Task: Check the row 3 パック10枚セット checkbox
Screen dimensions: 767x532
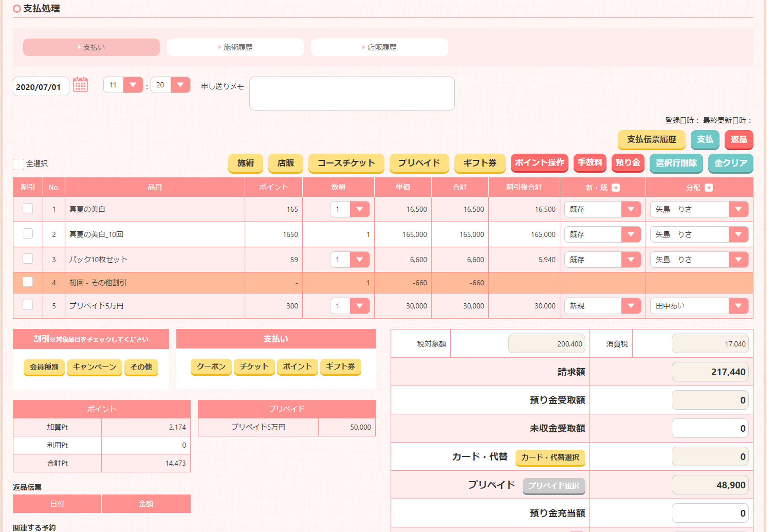Action: [28, 258]
